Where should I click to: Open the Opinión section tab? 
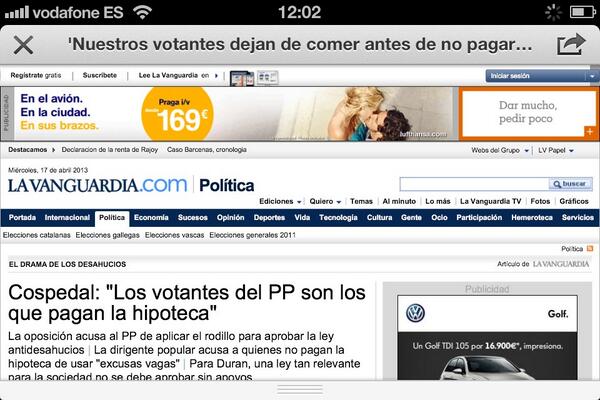pyautogui.click(x=230, y=217)
